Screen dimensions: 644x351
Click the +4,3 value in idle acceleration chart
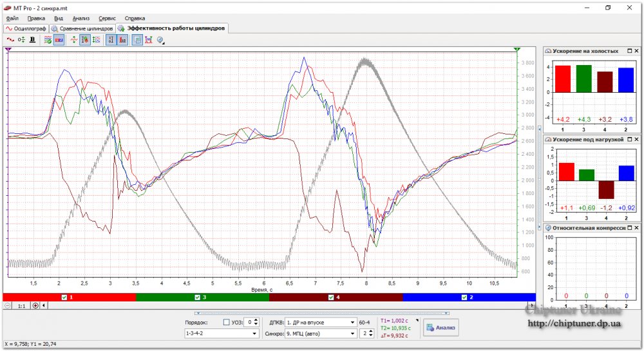[584, 119]
